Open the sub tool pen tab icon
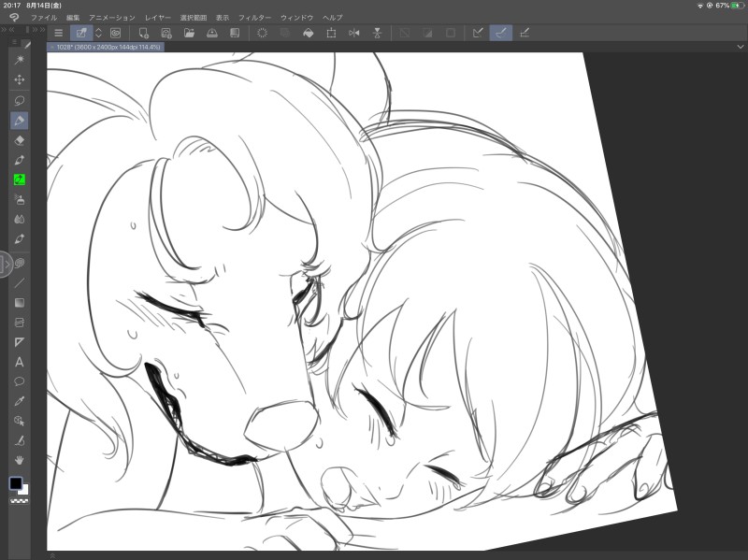This screenshot has height=560, width=748. click(27, 45)
